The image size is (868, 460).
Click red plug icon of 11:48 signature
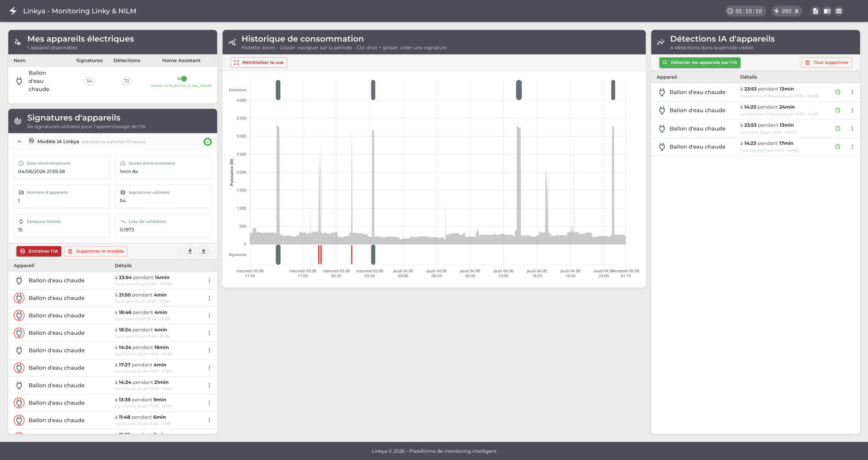click(19, 421)
